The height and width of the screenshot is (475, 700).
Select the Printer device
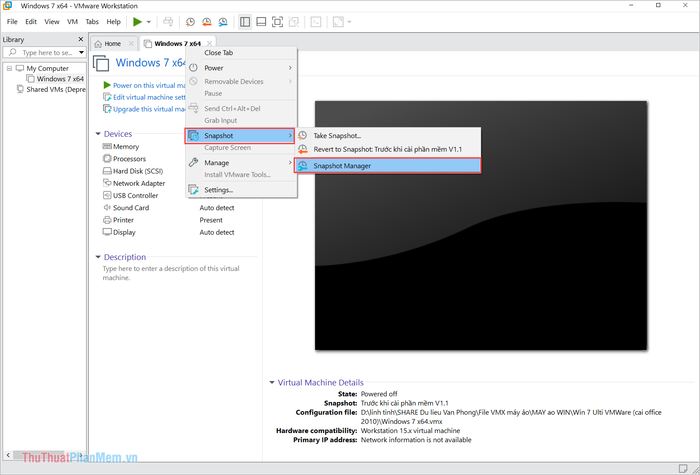point(118,220)
